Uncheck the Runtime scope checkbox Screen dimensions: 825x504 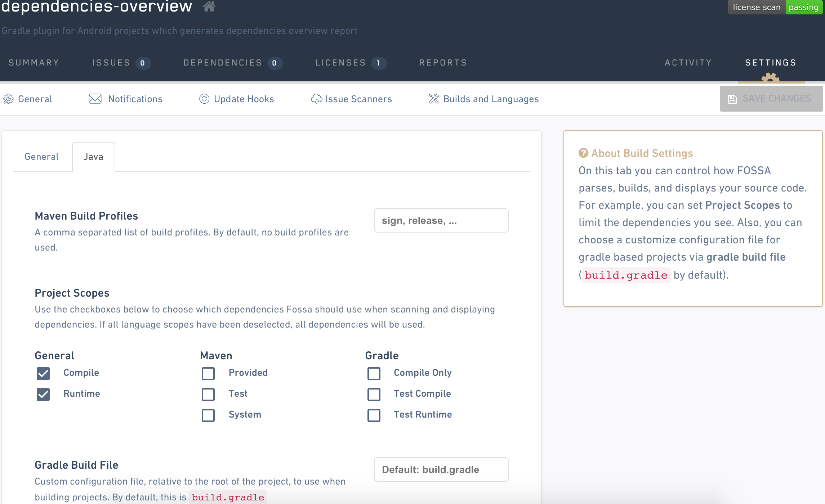coord(43,394)
